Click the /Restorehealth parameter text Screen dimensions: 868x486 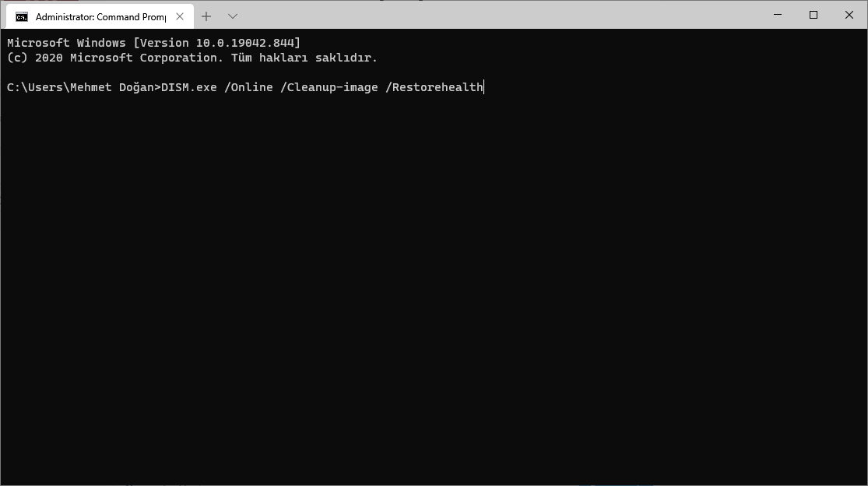click(x=434, y=87)
